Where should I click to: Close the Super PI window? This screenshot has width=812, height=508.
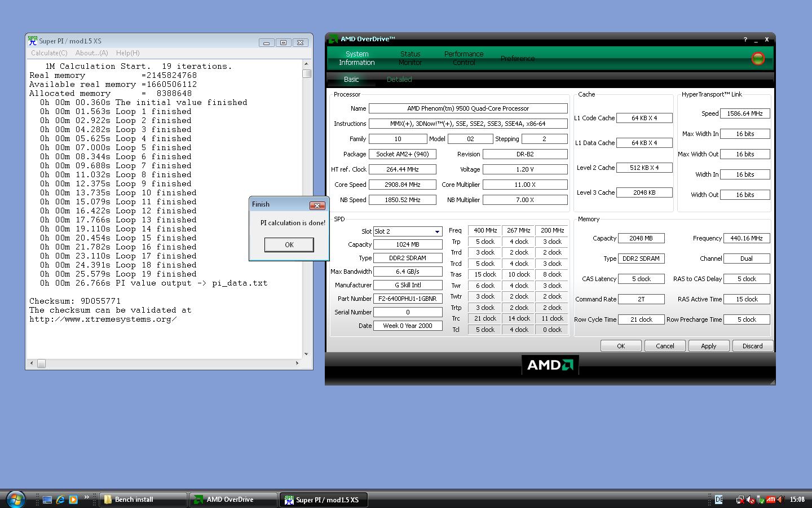coord(301,42)
